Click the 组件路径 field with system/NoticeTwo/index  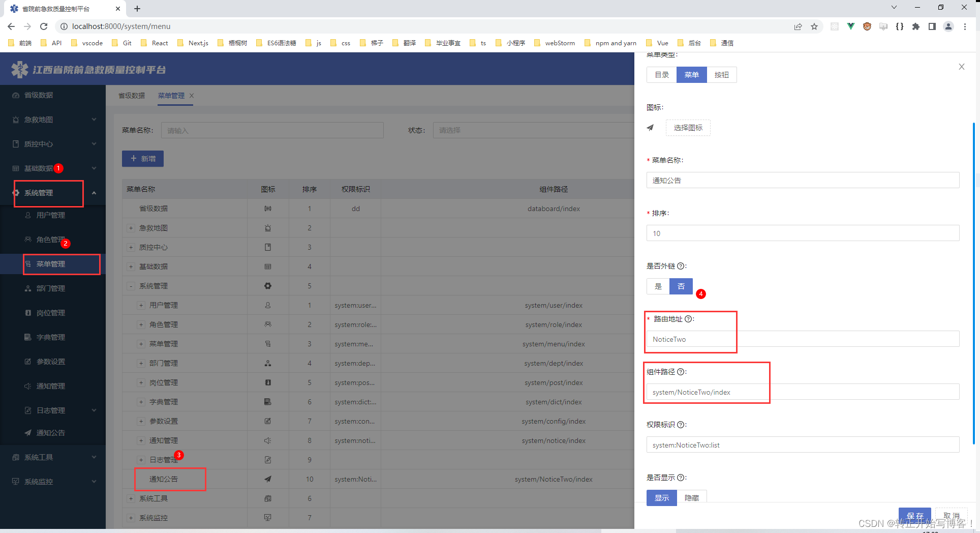coord(803,392)
